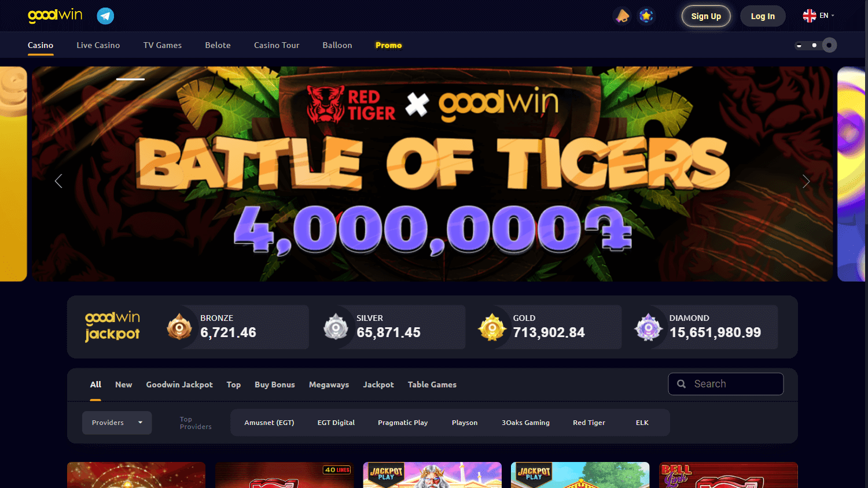Switch to the Megaways games tab
The height and width of the screenshot is (488, 868).
click(x=329, y=385)
